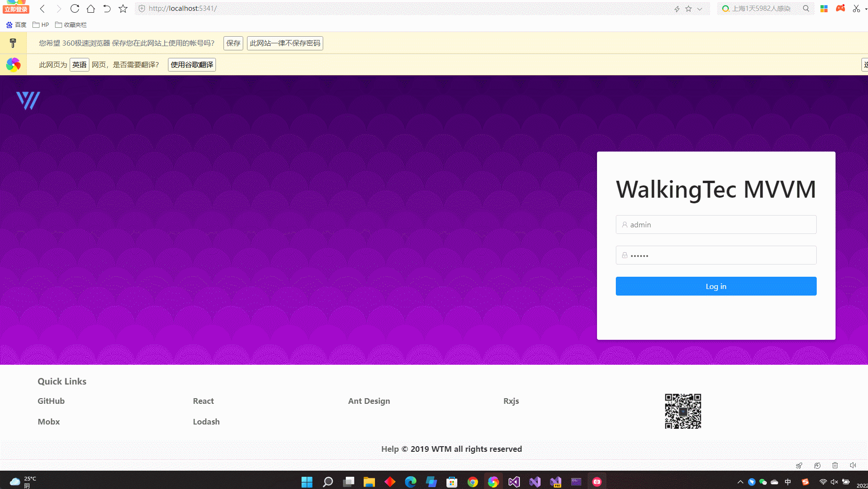
Task: Click the scissors screenshot tool icon
Action: (x=856, y=8)
